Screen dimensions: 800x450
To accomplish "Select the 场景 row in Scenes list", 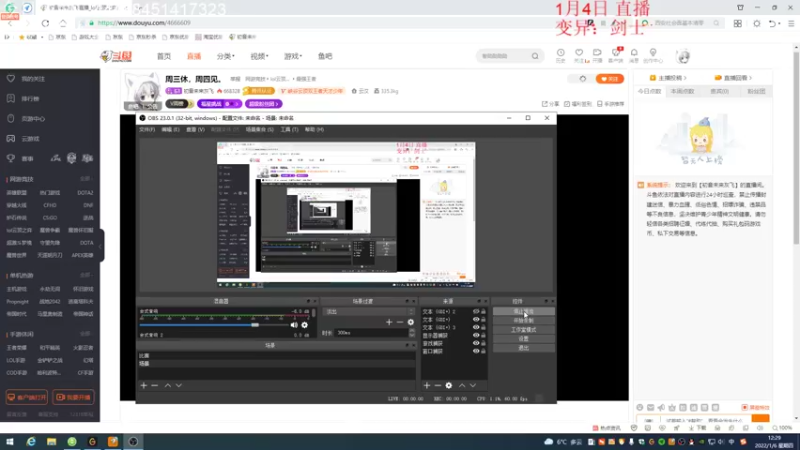I will tap(276, 363).
